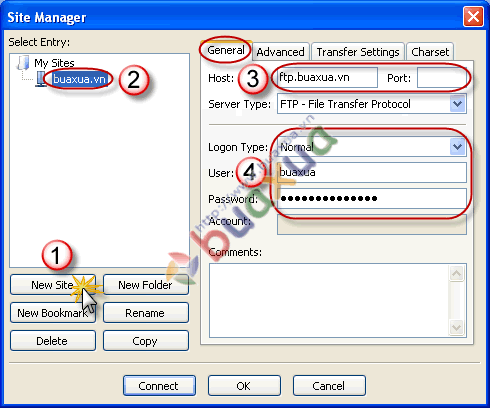490x408 pixels.
Task: Click the Delete button
Action: 53,341
